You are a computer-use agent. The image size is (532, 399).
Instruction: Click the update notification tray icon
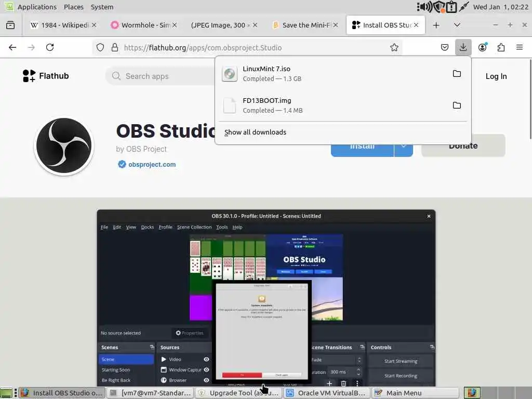[451, 7]
